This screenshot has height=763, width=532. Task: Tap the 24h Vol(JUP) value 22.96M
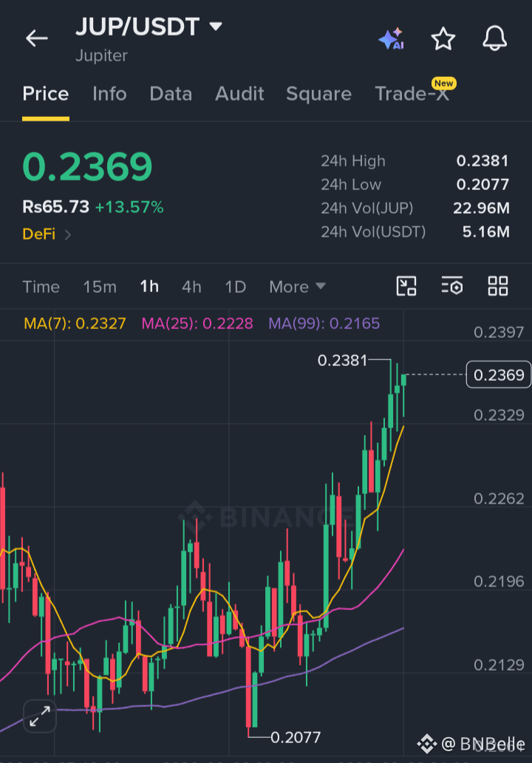pos(482,208)
